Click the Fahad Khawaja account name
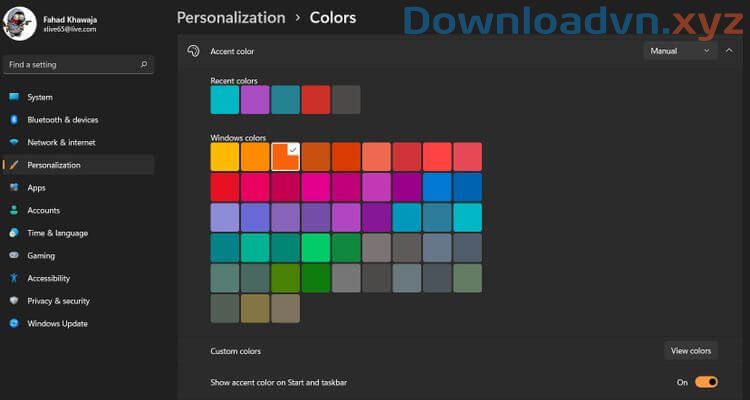 (70, 20)
